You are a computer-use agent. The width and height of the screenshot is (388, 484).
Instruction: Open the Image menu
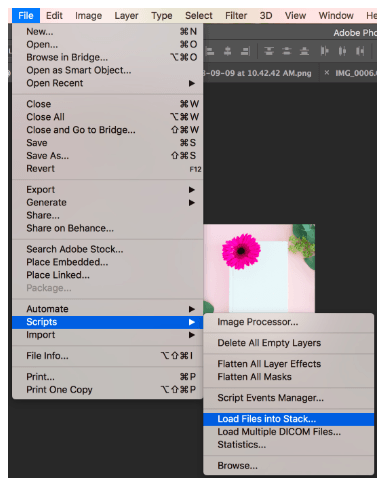88,16
